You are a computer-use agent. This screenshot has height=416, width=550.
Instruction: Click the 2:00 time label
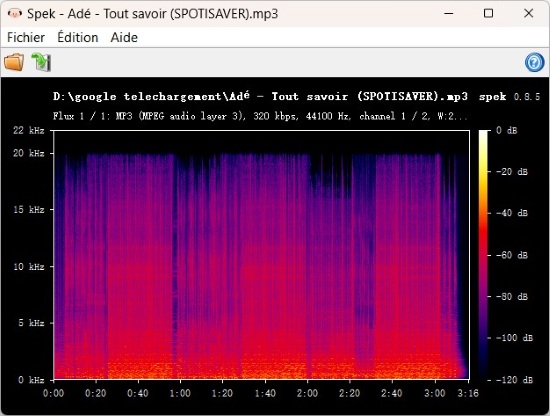coord(307,393)
